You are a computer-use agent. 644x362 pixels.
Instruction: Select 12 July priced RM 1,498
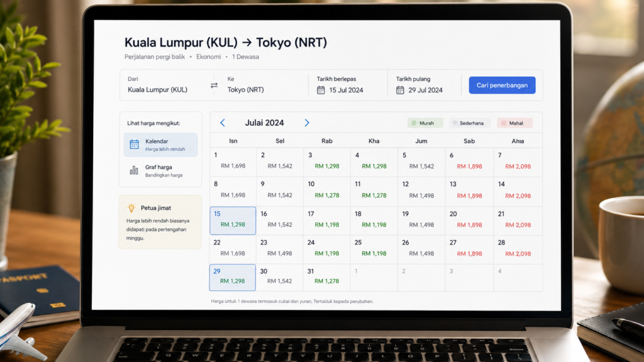click(x=421, y=192)
